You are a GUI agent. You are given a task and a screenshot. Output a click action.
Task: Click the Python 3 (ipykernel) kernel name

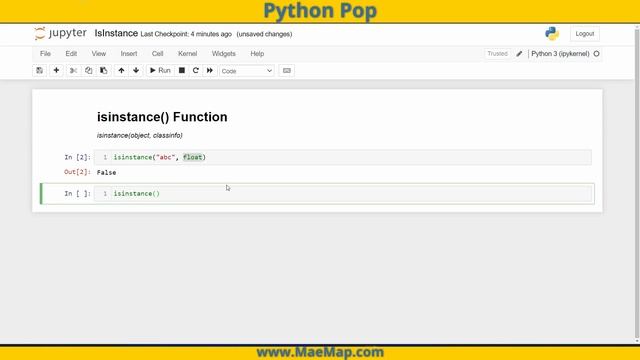pyautogui.click(x=560, y=53)
